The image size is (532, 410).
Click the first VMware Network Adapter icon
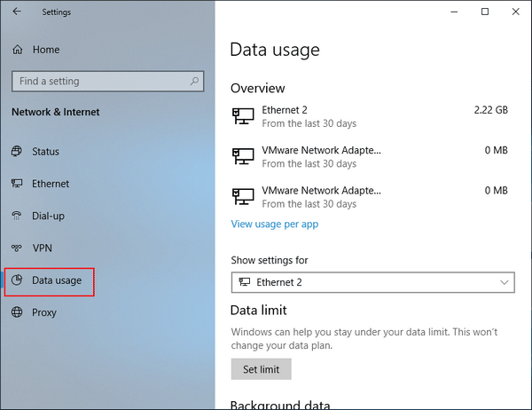(x=243, y=156)
